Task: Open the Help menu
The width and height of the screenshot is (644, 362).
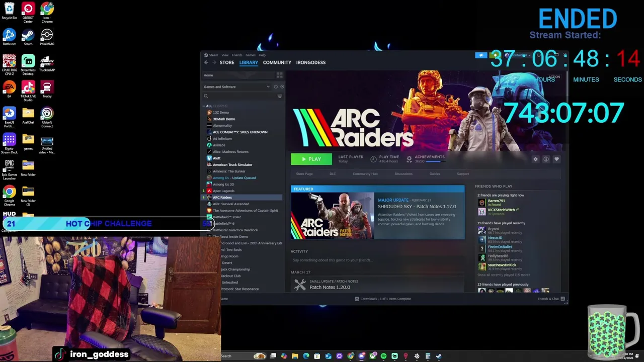Action: [262, 55]
